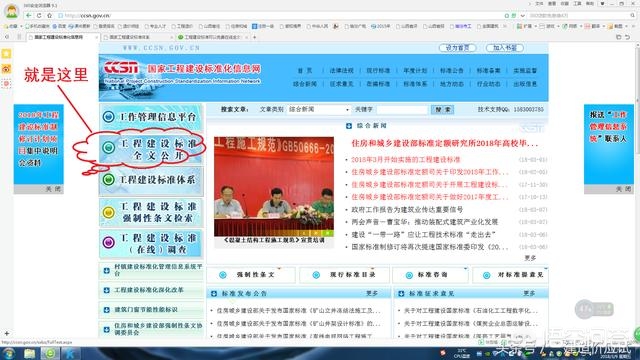Click 更多 in the 标准征求意见 section
This screenshot has width=640, height=360.
529,293
